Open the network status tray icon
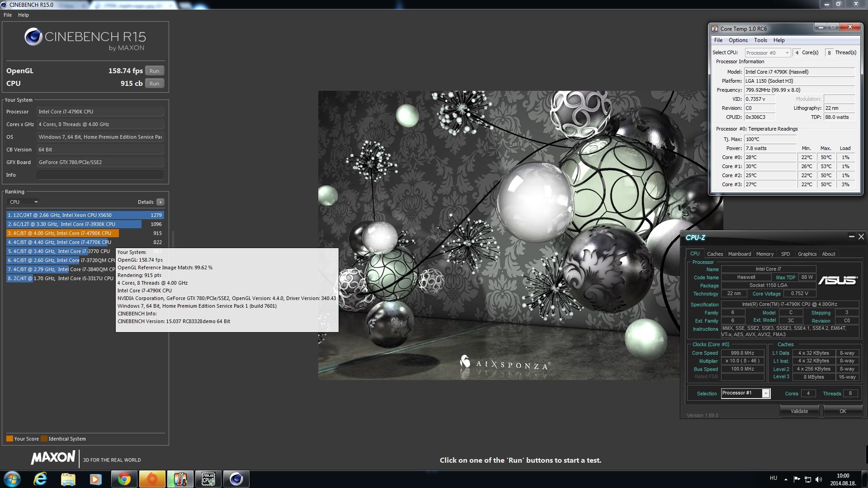The image size is (868, 488). click(x=807, y=479)
